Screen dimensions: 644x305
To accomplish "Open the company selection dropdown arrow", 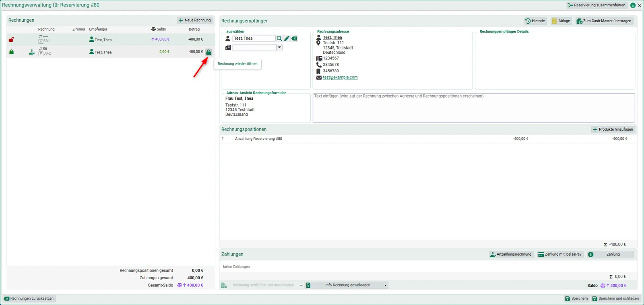I will click(x=279, y=47).
